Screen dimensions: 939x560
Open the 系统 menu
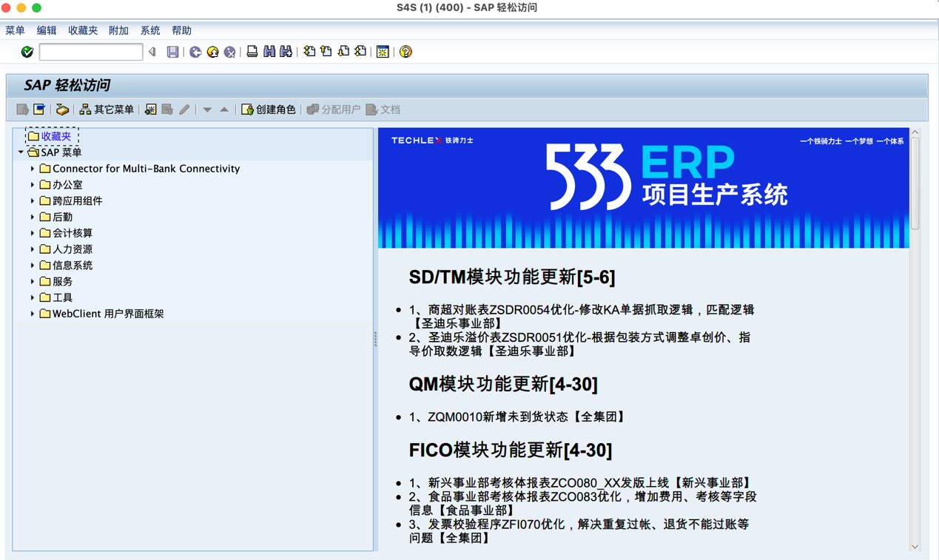tap(150, 30)
